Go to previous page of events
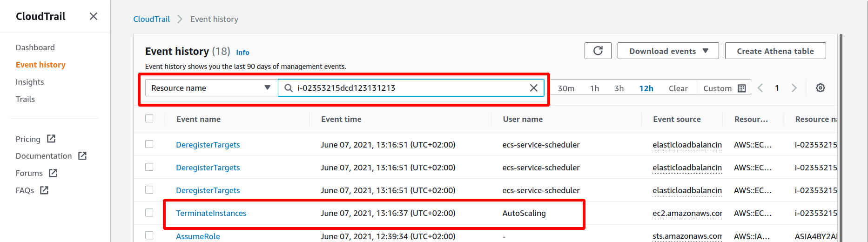Viewport: 868px width, 242px height. click(x=760, y=88)
